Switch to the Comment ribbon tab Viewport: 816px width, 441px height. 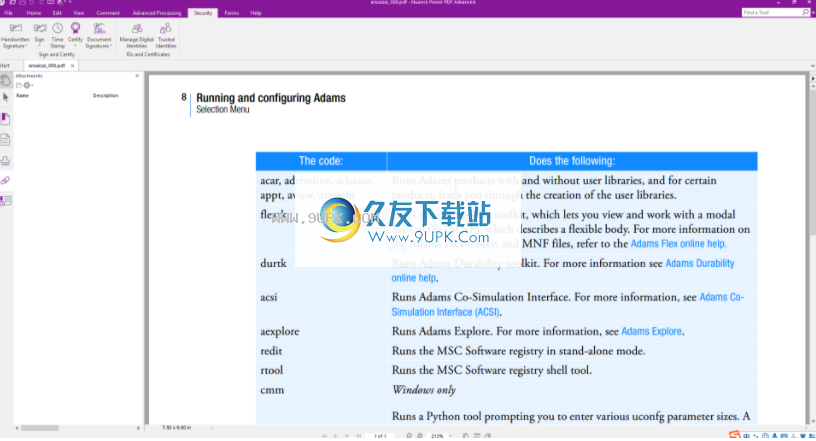tap(108, 13)
